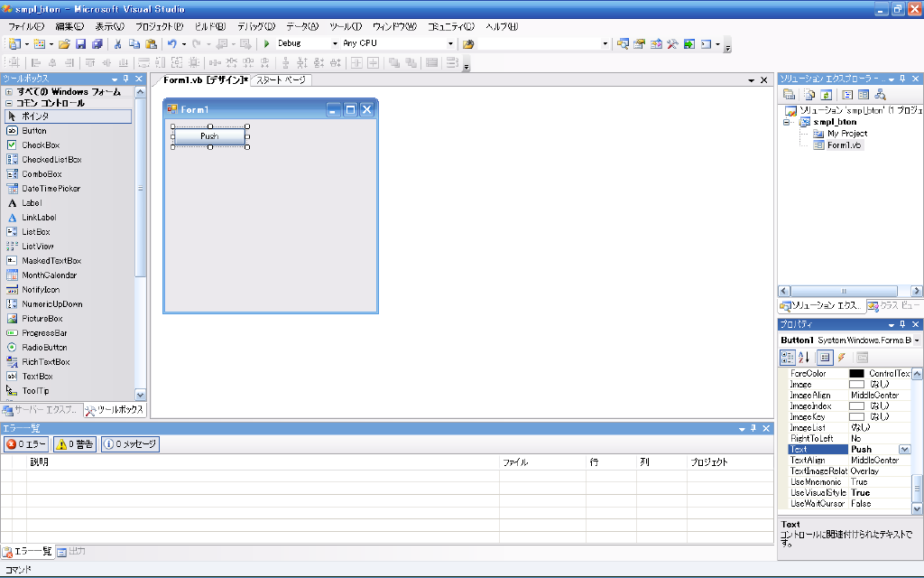This screenshot has width=924, height=578.
Task: Cut with the scissors icon
Action: click(x=117, y=43)
